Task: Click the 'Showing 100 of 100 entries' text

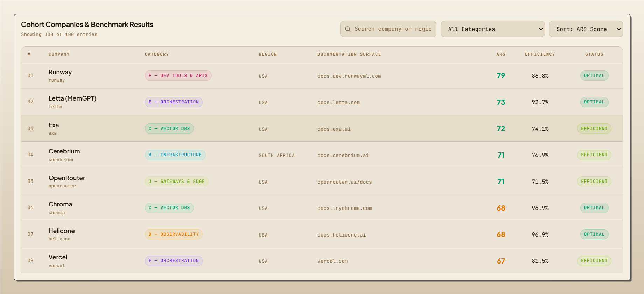Action: 59,34
